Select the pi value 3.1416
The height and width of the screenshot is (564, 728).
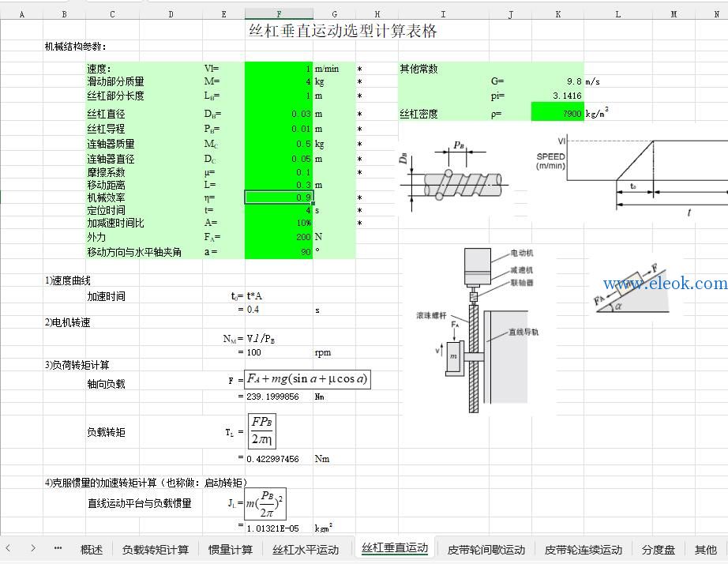tap(557, 96)
